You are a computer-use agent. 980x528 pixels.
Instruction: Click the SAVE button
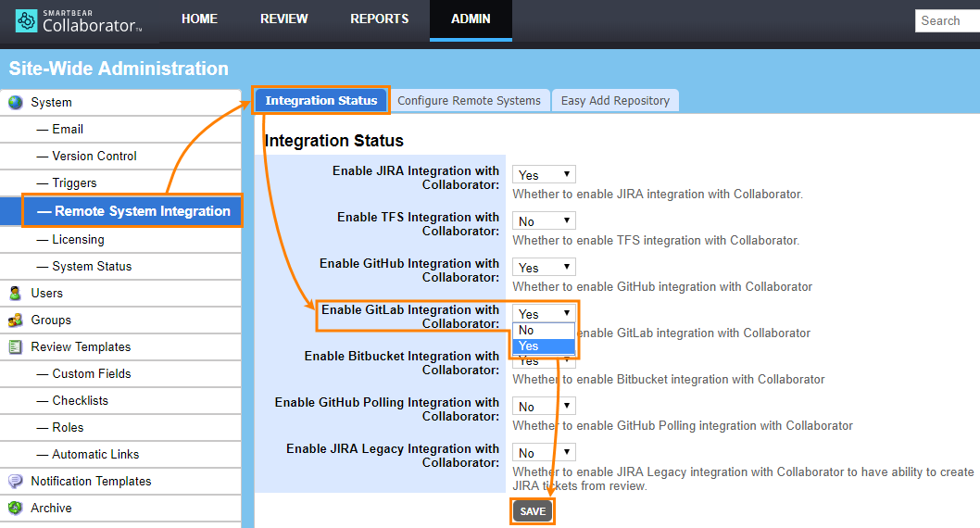point(533,511)
